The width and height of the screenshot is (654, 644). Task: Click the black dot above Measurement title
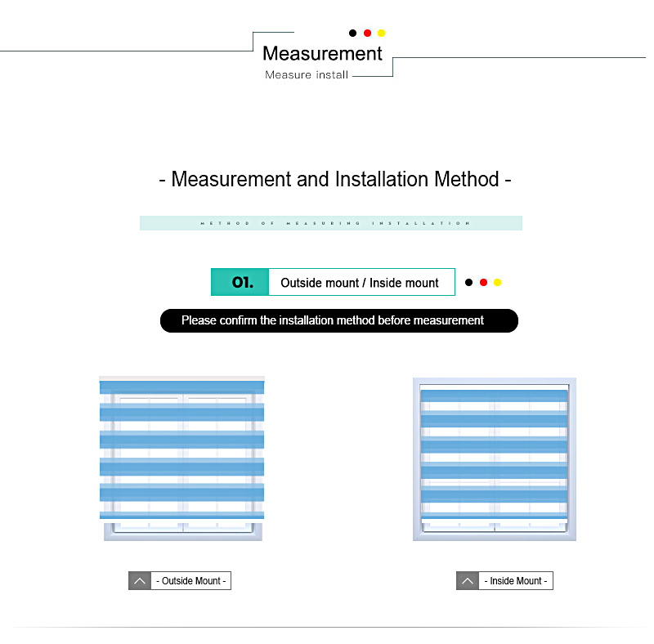click(x=353, y=34)
